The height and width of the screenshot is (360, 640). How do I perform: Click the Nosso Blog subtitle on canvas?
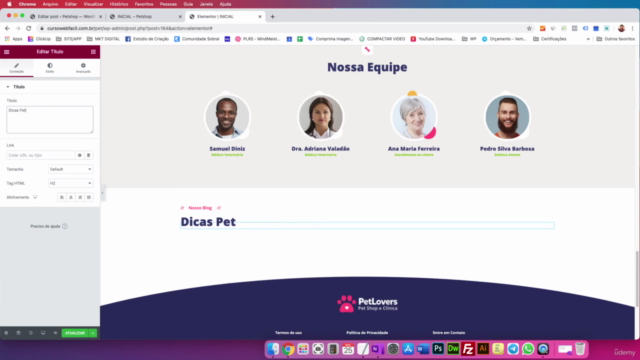(x=200, y=208)
